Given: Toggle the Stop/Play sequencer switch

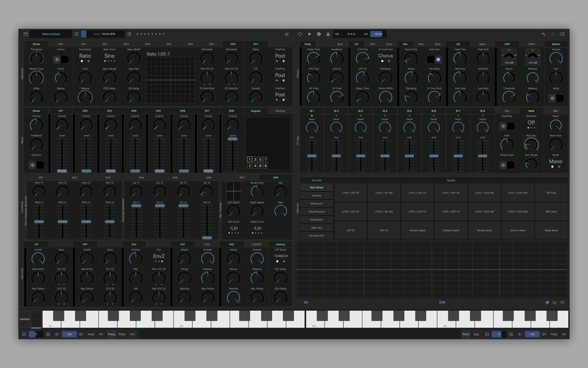Looking at the screenshot, I should click(507, 126).
